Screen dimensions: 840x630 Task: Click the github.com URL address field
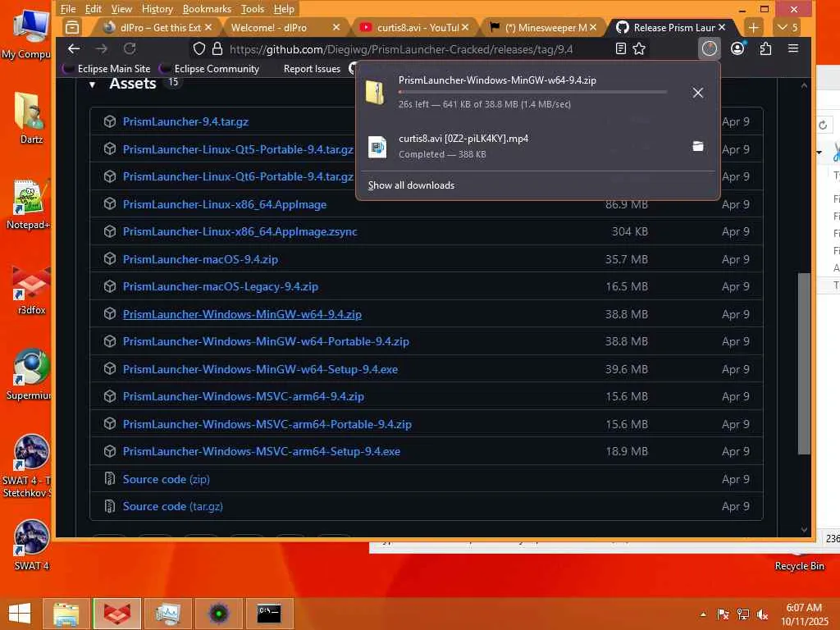(400, 49)
